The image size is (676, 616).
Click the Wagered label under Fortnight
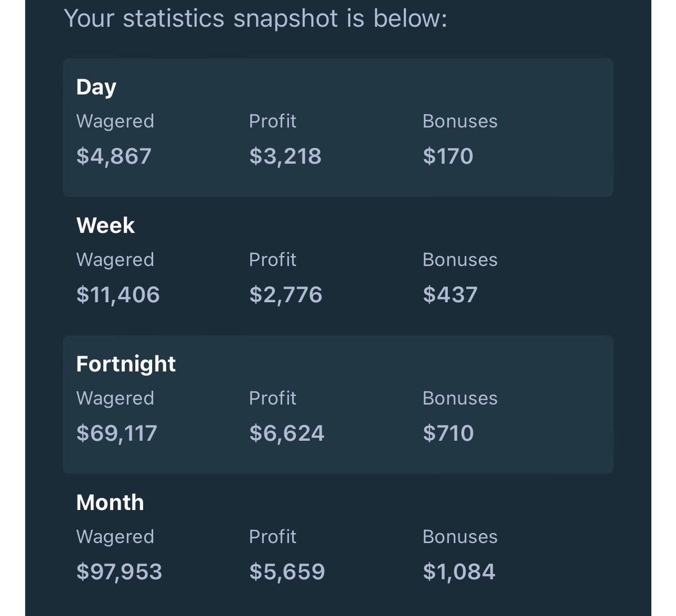(115, 399)
